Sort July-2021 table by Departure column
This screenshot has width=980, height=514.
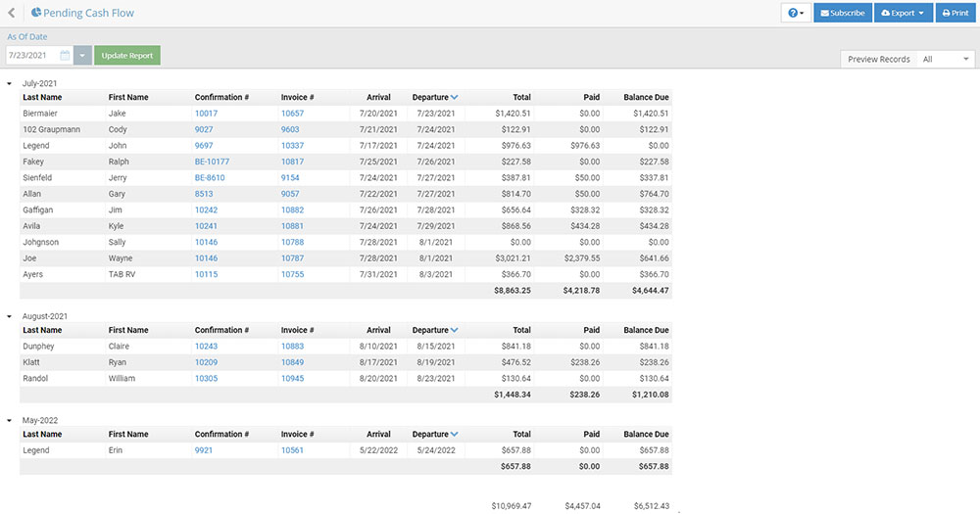pyautogui.click(x=434, y=98)
